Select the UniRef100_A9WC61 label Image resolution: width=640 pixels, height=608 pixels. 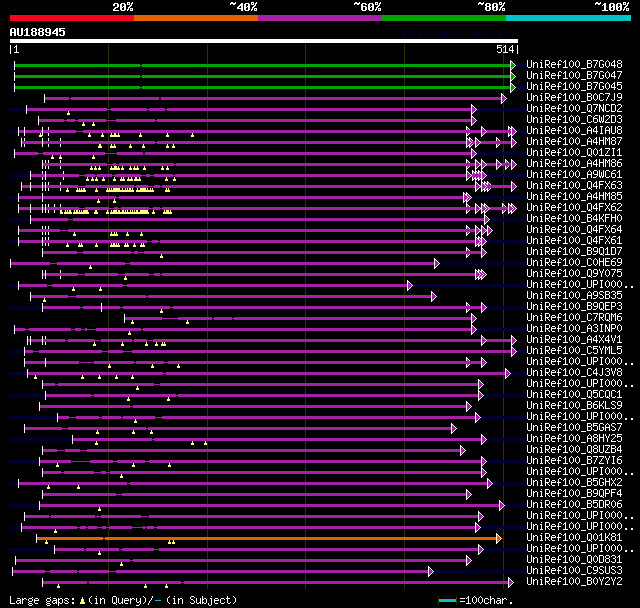[x=574, y=175]
